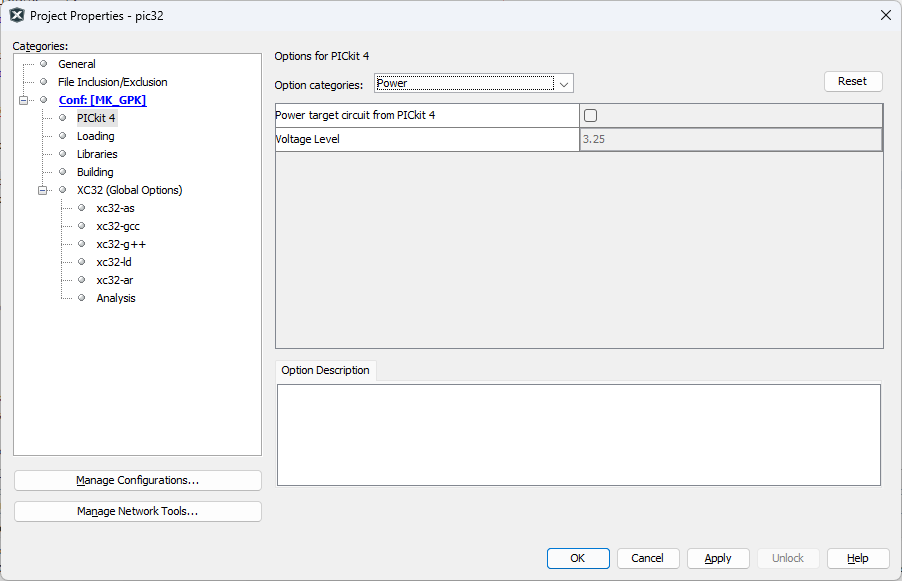This screenshot has width=902, height=581.
Task: Collapse the XC32 (Global Options) node
Action: pyautogui.click(x=43, y=190)
